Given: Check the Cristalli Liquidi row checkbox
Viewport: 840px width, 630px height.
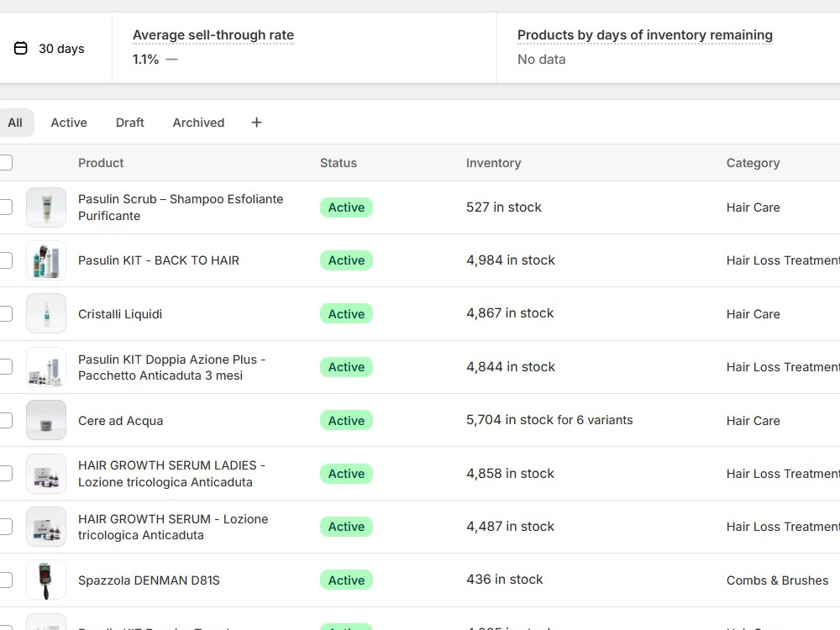Looking at the screenshot, I should coord(5,314).
